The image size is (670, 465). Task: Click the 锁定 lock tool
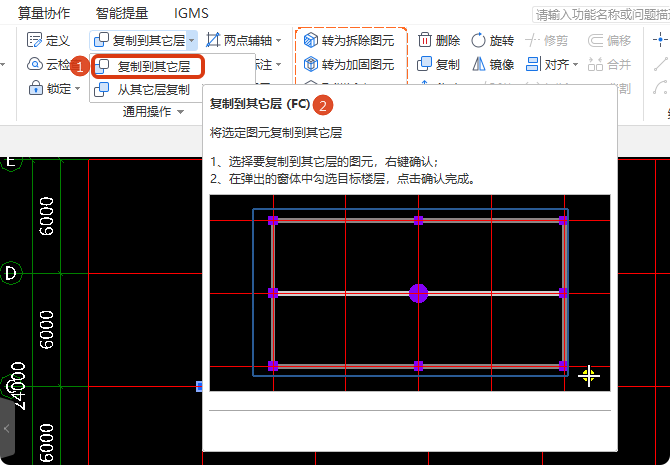(x=49, y=88)
